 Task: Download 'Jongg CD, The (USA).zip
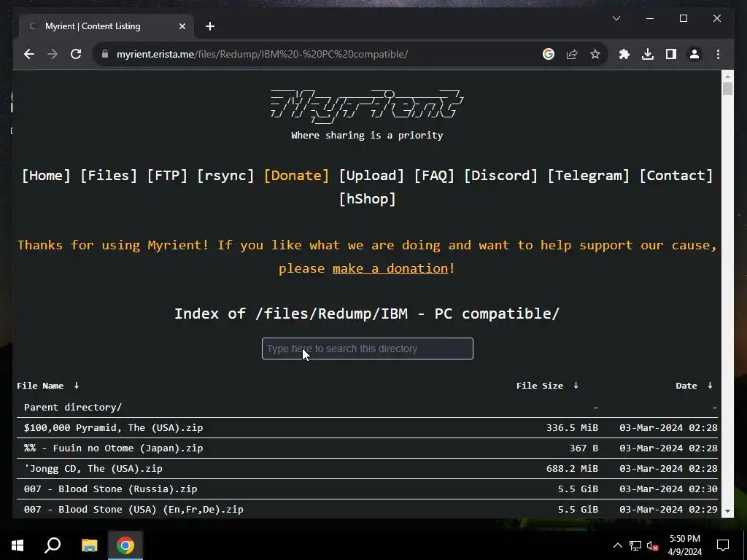tap(93, 469)
